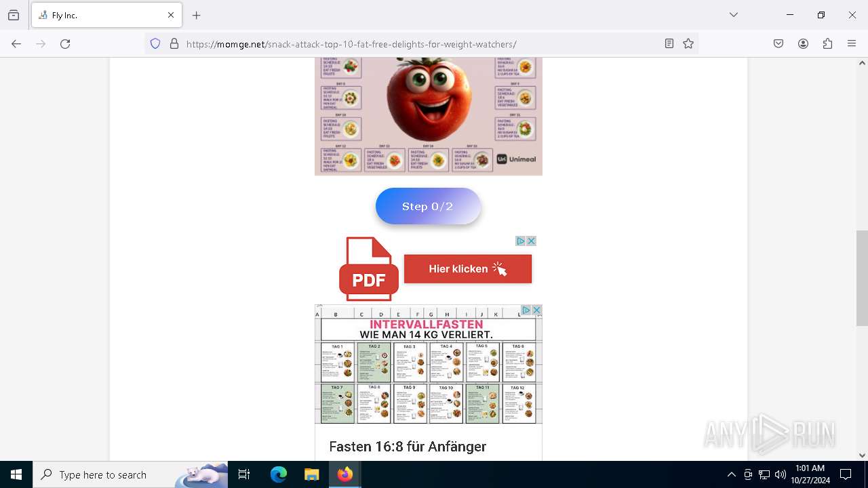Open File Explorer from taskbar
868x488 pixels.
311,474
